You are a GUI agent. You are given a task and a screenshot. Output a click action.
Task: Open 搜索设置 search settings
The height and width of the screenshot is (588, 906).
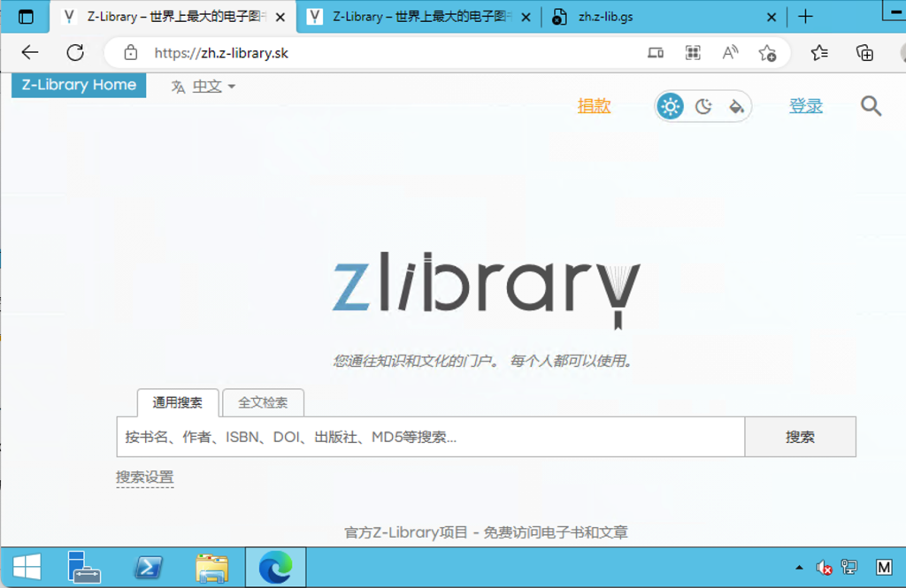(x=144, y=477)
